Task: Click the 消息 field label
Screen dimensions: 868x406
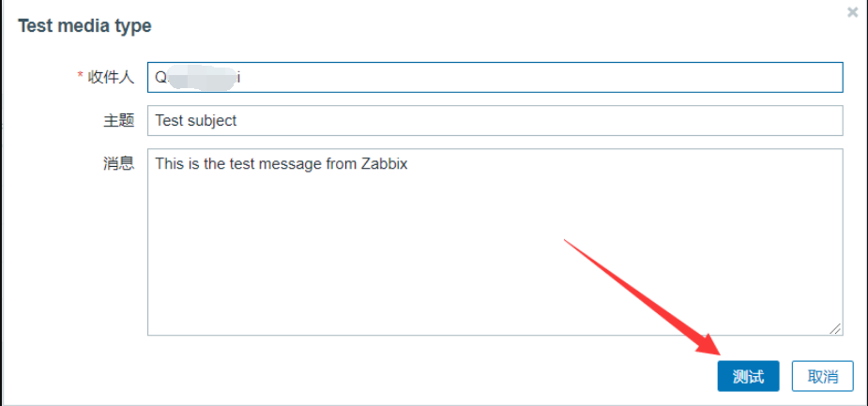Action: click(118, 164)
